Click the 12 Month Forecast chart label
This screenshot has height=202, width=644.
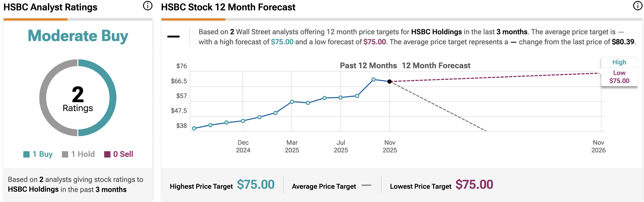tap(436, 66)
